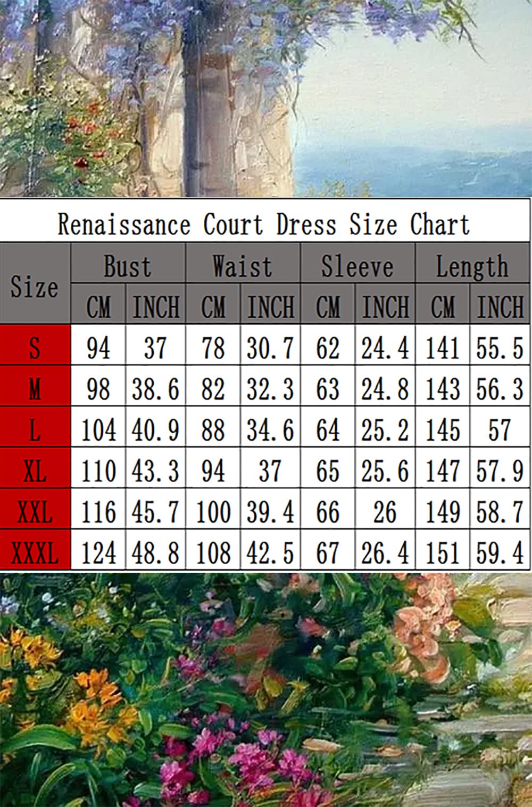
Task: Select the 82 waist CM value for M
Action: 213,389
